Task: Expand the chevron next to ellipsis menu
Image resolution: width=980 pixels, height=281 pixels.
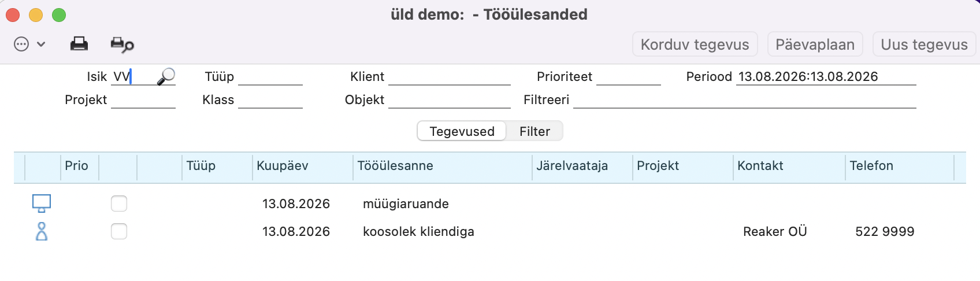Action: [x=41, y=45]
